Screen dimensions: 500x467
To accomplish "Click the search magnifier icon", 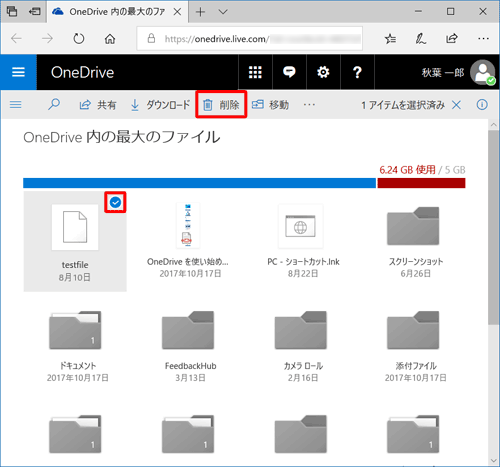I will pos(54,105).
